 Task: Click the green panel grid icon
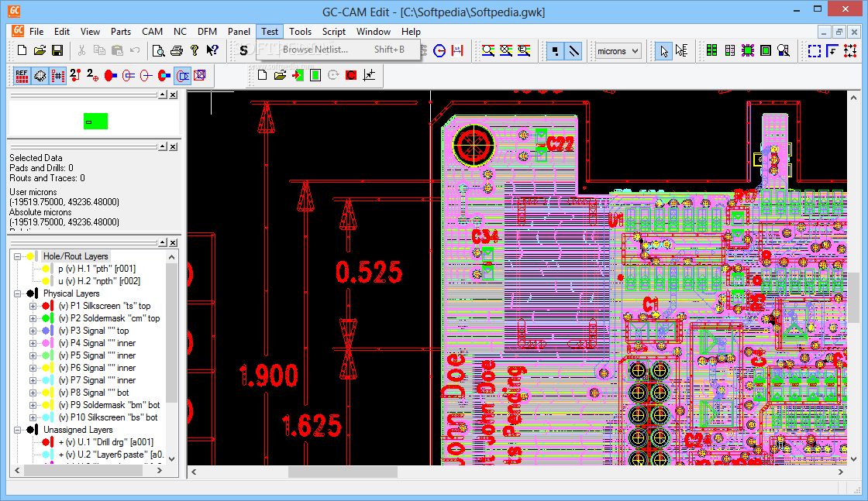tap(712, 51)
